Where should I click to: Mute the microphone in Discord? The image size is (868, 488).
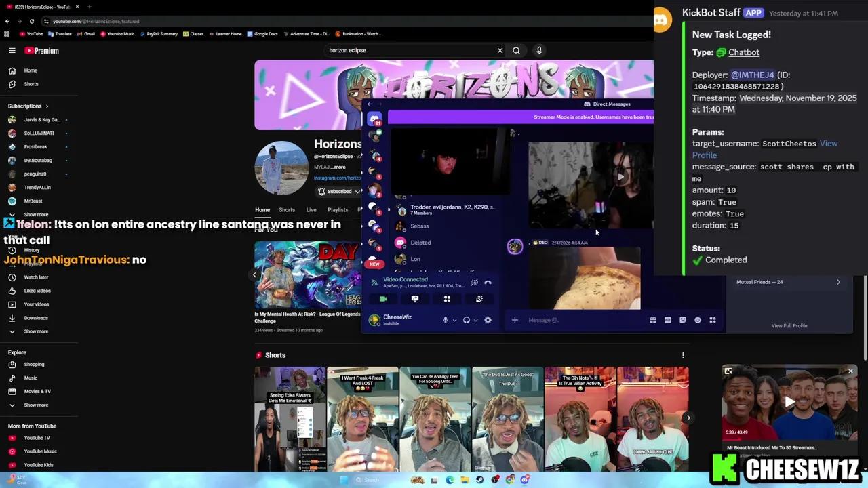[x=446, y=320]
